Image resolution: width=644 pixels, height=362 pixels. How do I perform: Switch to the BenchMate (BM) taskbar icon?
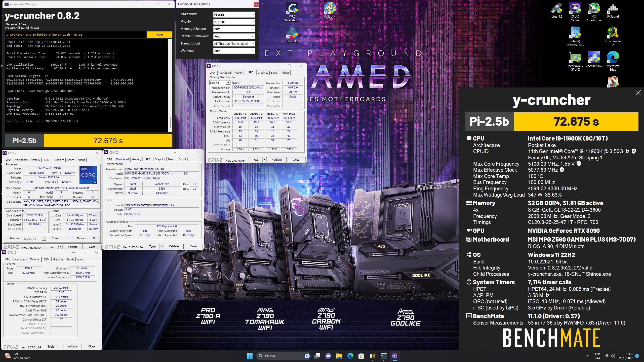[372, 356]
